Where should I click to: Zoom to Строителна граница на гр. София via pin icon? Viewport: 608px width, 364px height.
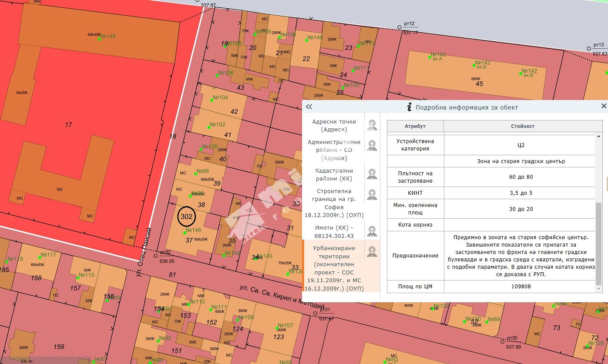pyautogui.click(x=372, y=194)
